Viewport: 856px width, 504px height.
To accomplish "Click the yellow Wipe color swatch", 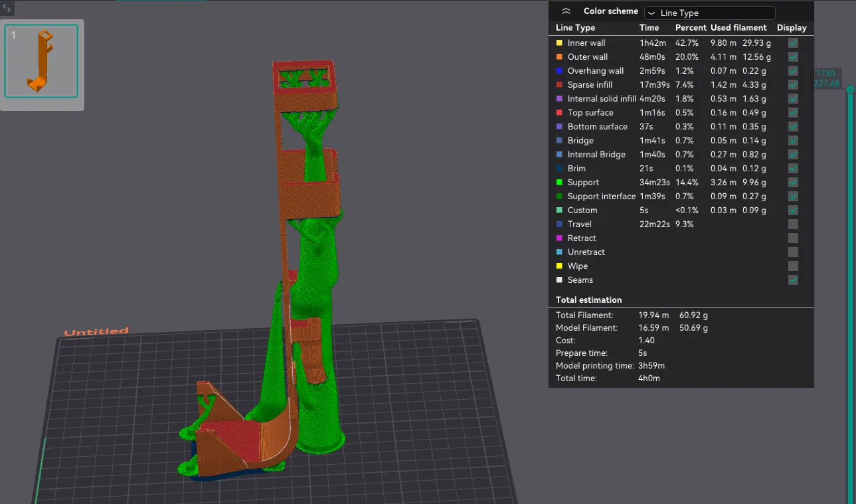I will 559,266.
